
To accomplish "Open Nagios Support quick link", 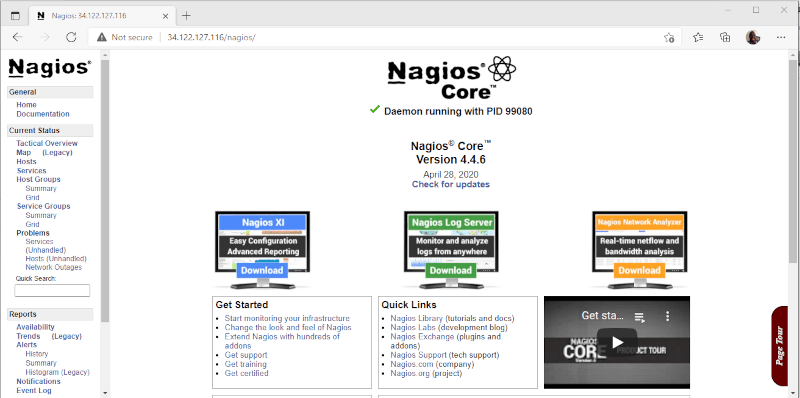I will [418, 355].
